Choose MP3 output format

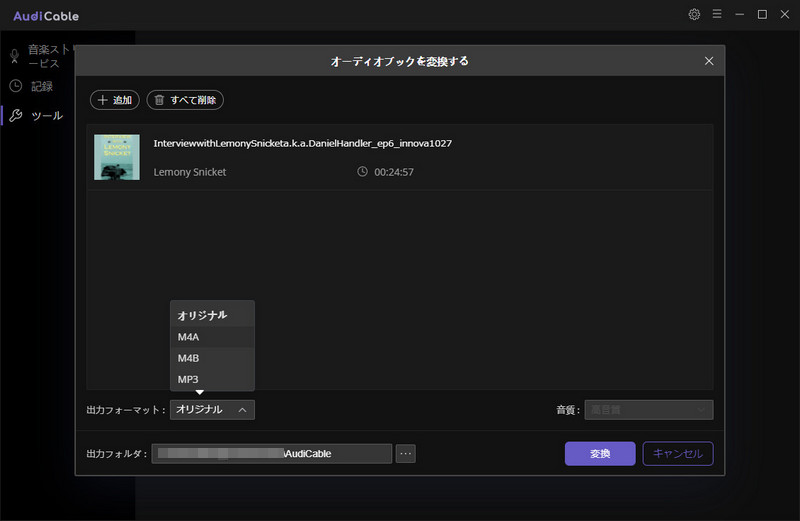[212, 379]
